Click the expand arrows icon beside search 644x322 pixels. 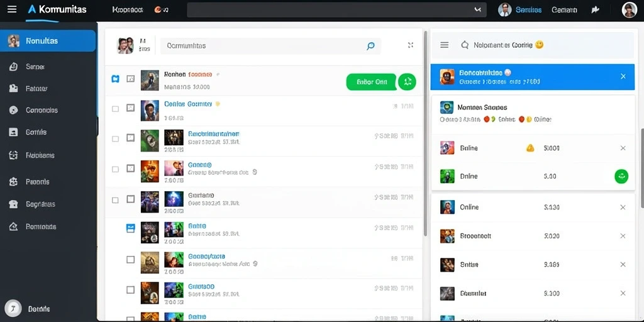point(410,45)
